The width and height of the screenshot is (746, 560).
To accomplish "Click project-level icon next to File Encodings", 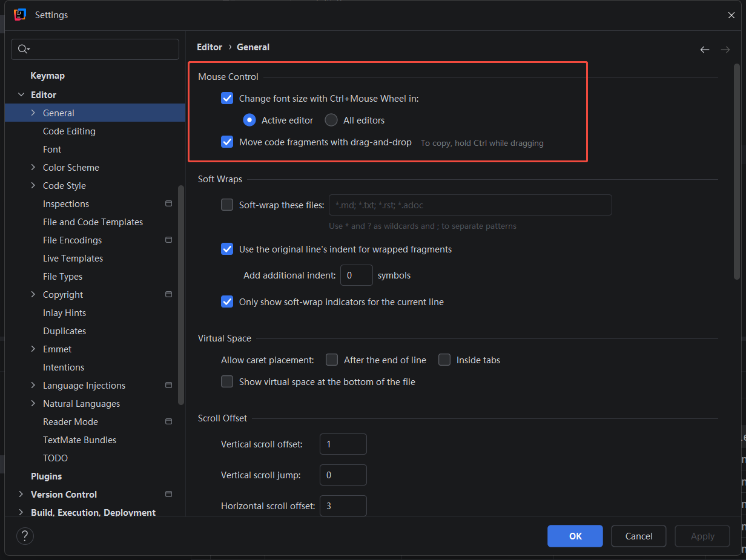I will tap(169, 240).
